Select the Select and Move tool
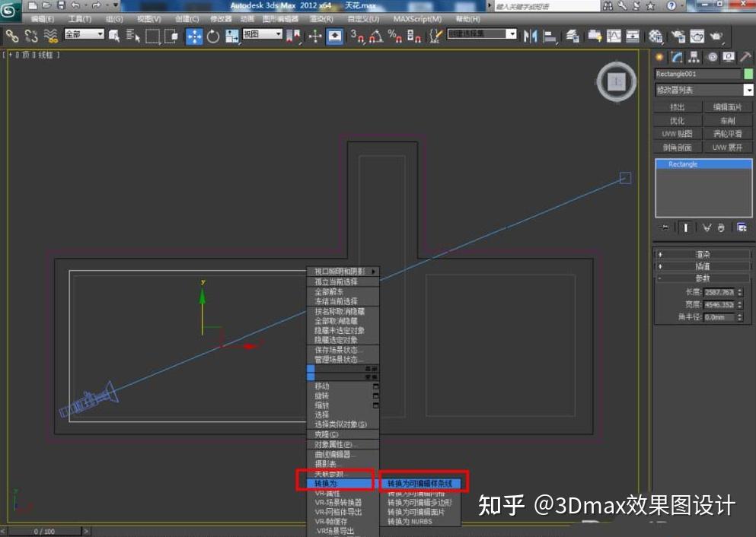This screenshot has height=537, width=756. pos(194,35)
